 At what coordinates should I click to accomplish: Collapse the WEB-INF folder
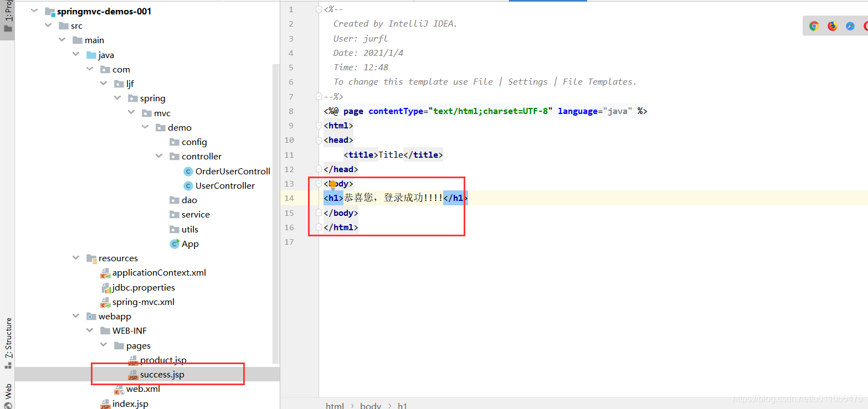pyautogui.click(x=90, y=330)
